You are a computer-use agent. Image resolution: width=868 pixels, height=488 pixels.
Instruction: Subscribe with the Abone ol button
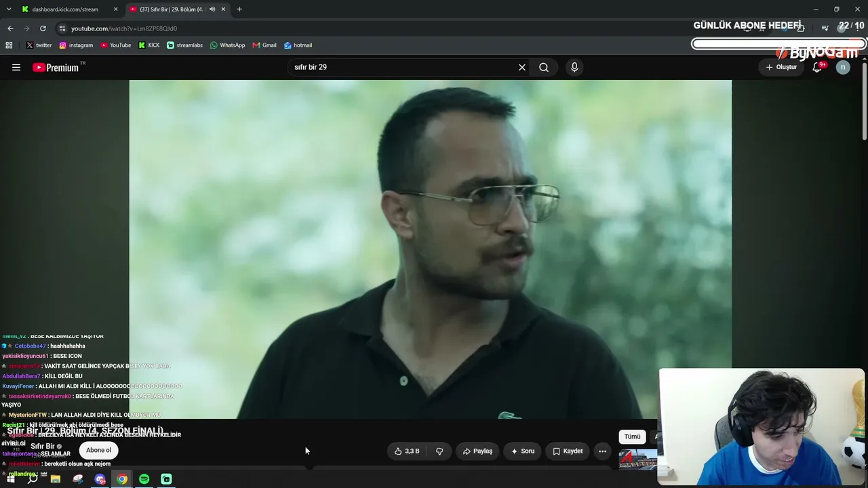(x=98, y=450)
